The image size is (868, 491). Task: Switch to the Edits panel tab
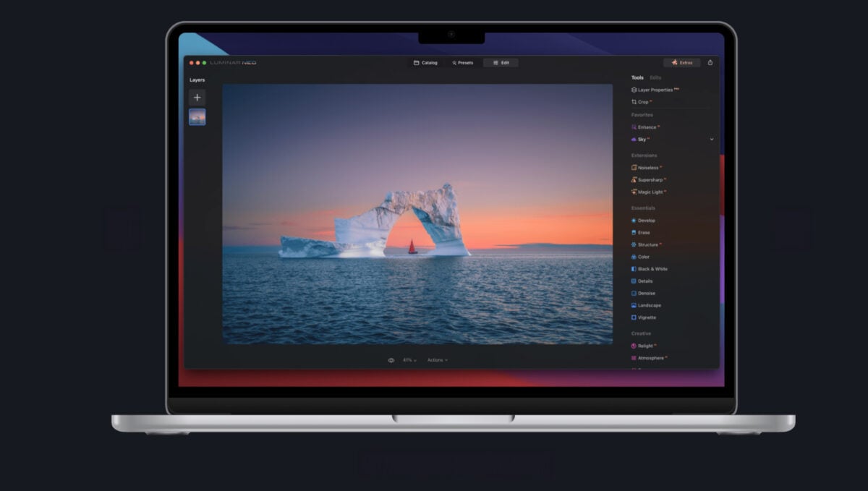pyautogui.click(x=655, y=77)
